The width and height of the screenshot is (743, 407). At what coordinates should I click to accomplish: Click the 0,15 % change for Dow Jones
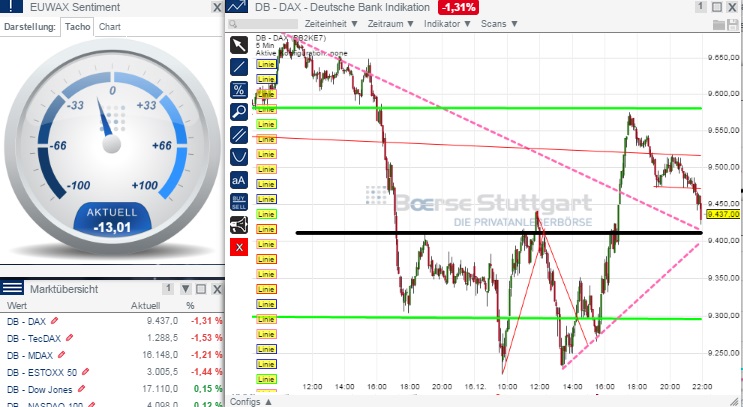pyautogui.click(x=208, y=389)
